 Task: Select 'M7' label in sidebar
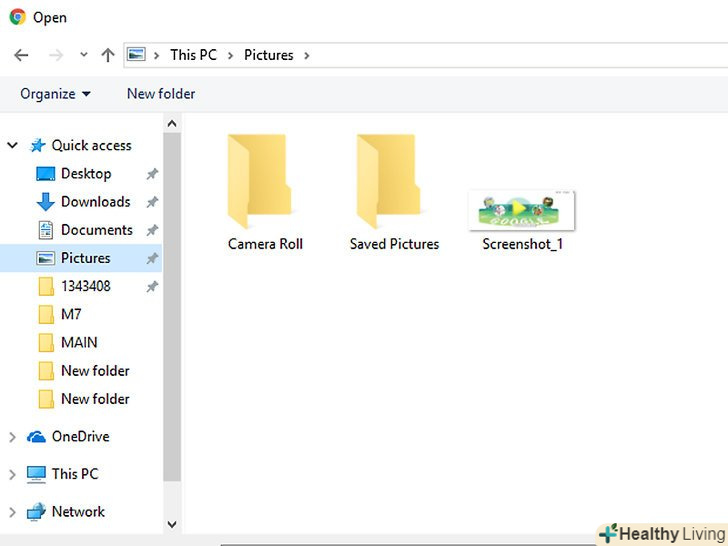(x=71, y=314)
